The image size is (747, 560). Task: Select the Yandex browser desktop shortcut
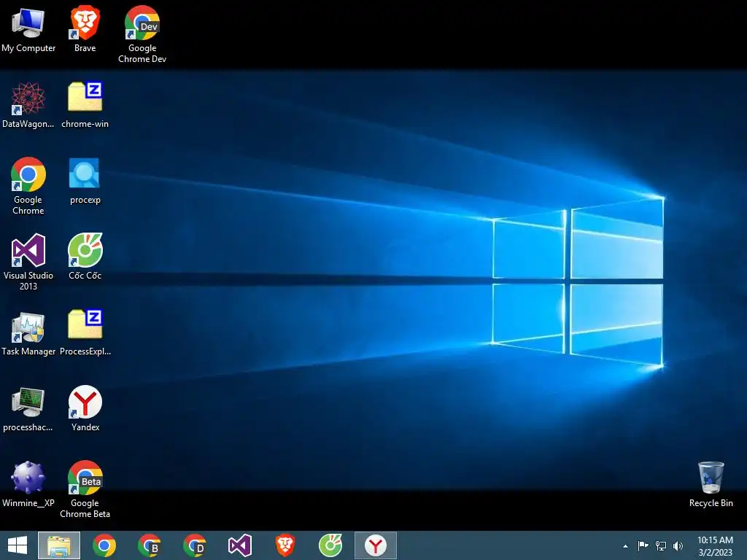tap(85, 409)
